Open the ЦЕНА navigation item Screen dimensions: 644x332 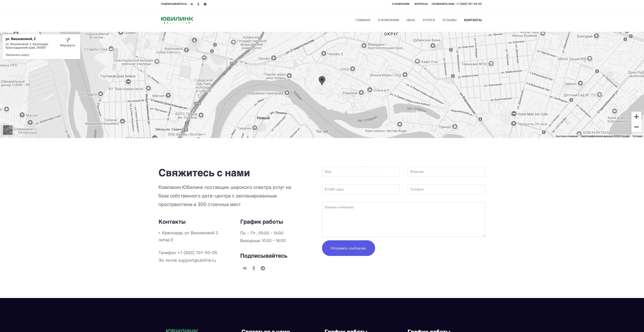[x=411, y=20]
